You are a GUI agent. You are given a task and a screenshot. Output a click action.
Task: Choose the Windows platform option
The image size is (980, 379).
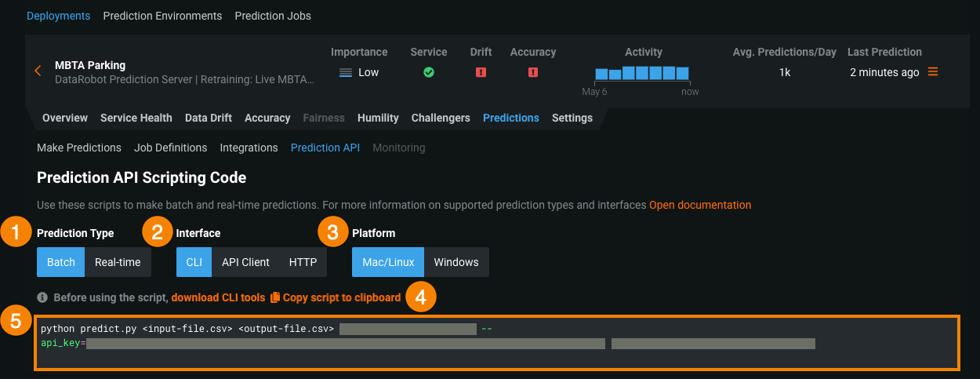point(456,262)
